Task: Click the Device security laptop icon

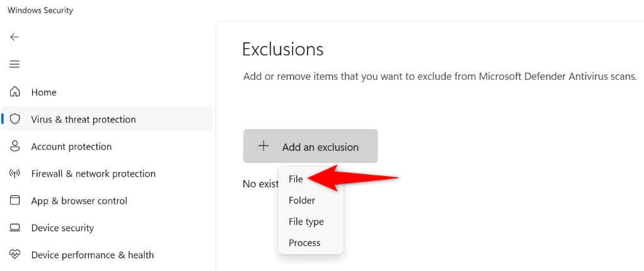Action: [15, 228]
